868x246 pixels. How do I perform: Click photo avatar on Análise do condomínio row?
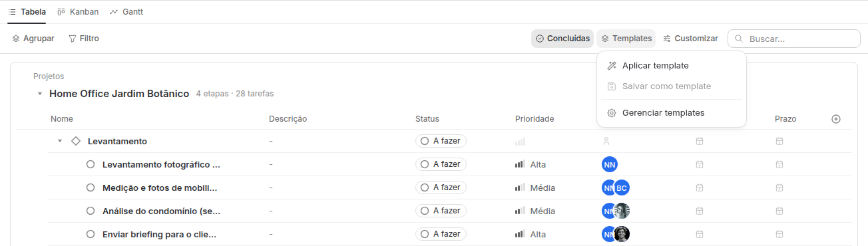[x=622, y=211]
